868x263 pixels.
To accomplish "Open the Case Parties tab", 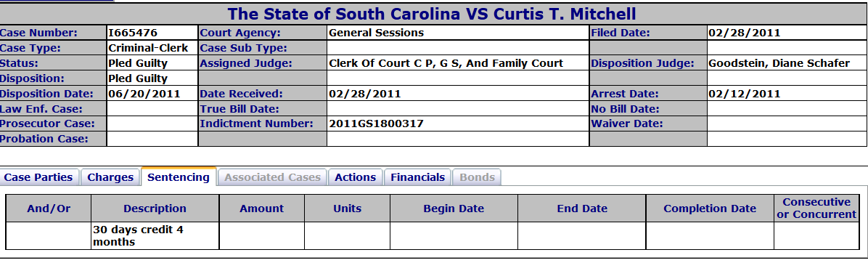I will pyautogui.click(x=38, y=178).
